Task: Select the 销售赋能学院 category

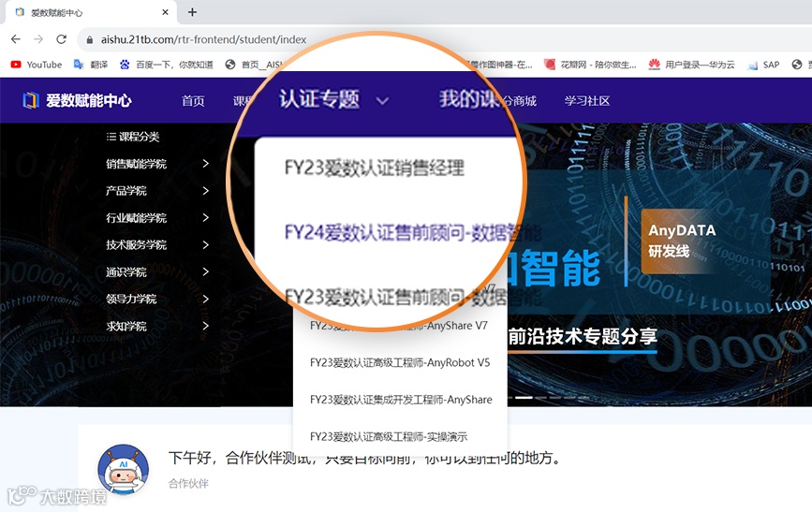Action: tap(136, 164)
